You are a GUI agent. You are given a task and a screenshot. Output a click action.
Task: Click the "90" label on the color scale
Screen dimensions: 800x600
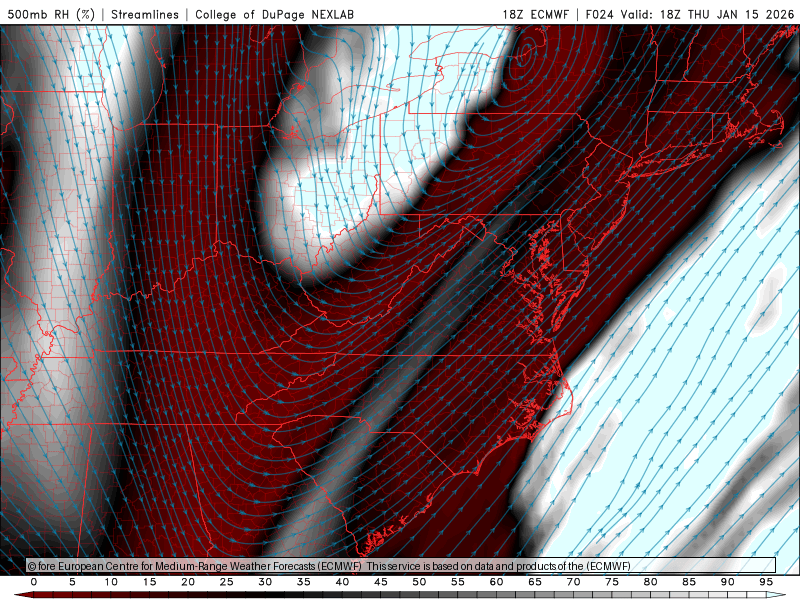click(x=728, y=582)
